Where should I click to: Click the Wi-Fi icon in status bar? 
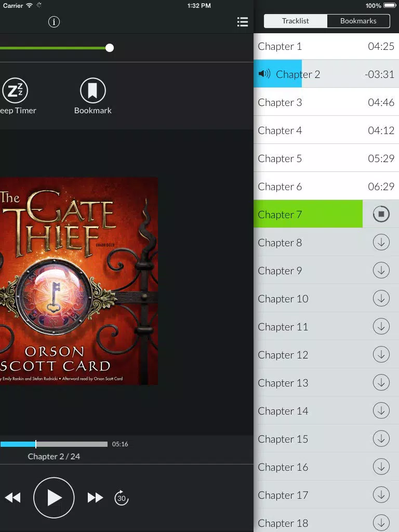(30, 5)
